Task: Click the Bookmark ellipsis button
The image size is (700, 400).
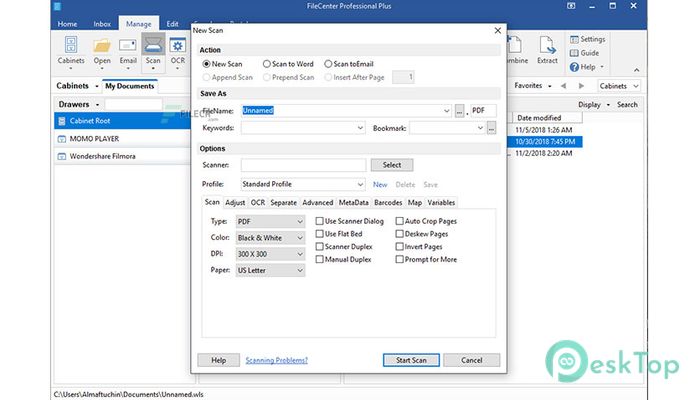Action: (491, 128)
